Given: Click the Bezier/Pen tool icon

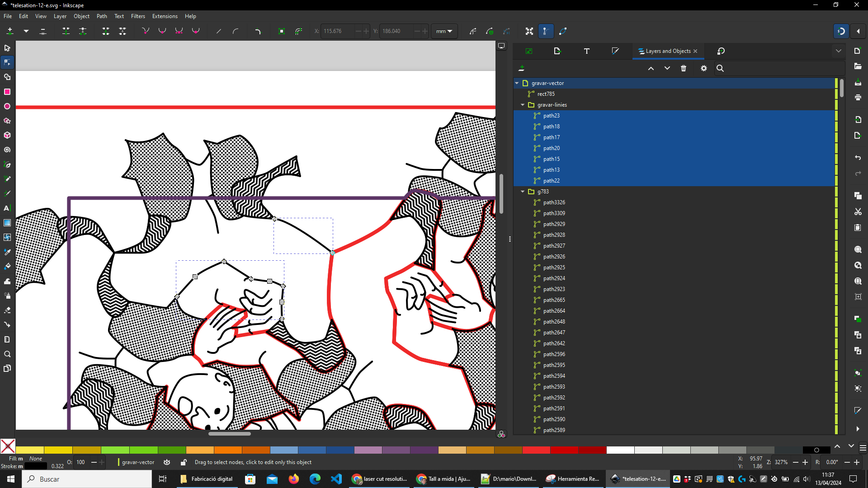Looking at the screenshot, I should (8, 164).
